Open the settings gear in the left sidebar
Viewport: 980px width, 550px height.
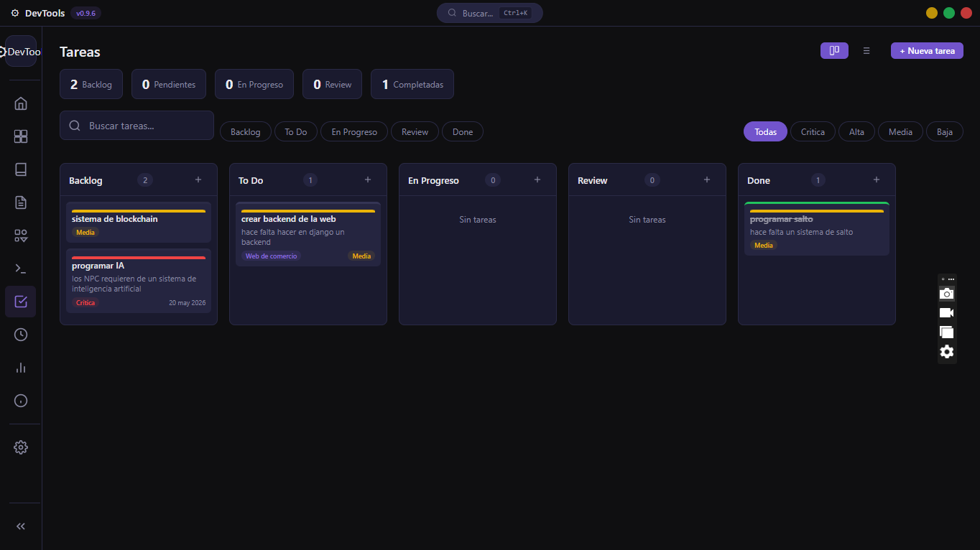[x=21, y=447]
